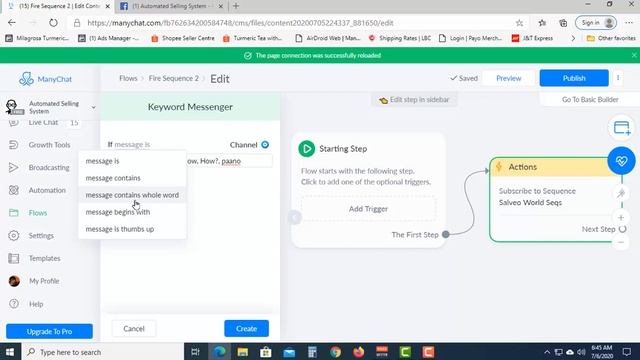The width and height of the screenshot is (640, 360).
Task: Click Next Step connector circle
Action: (x=622, y=229)
